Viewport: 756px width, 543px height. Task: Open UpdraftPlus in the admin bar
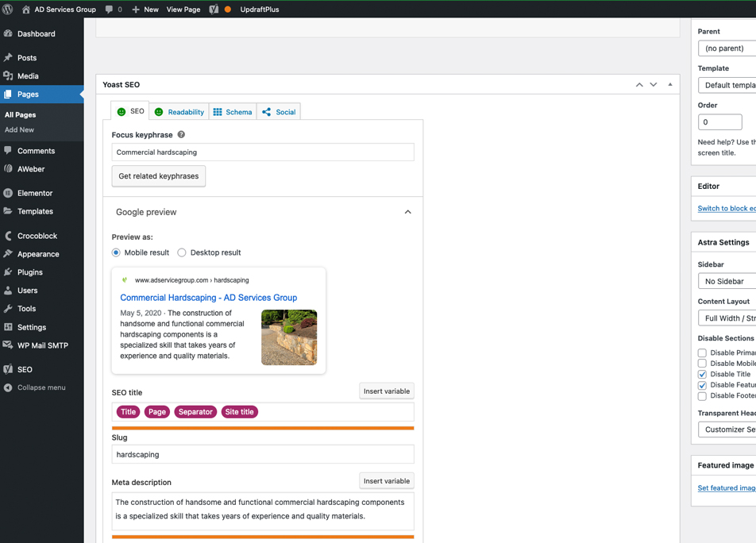click(x=260, y=10)
